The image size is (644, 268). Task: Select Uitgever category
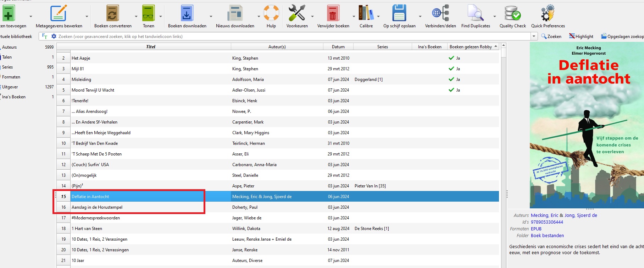click(x=10, y=87)
